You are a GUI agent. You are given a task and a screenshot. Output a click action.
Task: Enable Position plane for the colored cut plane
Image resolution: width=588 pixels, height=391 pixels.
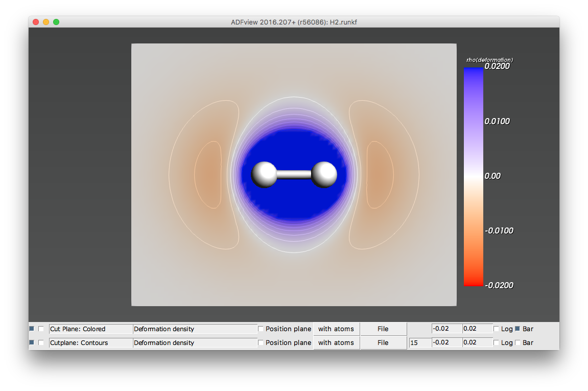point(260,329)
